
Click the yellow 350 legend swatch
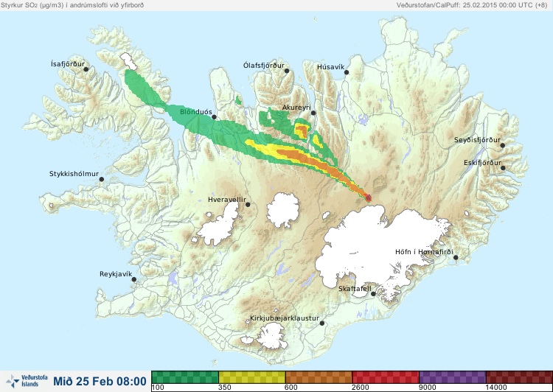252,377
